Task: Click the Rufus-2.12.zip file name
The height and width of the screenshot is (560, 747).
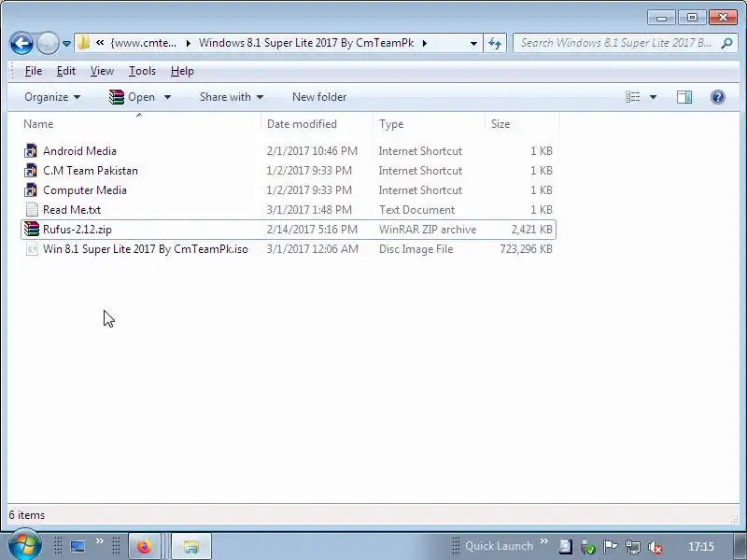Action: point(78,229)
